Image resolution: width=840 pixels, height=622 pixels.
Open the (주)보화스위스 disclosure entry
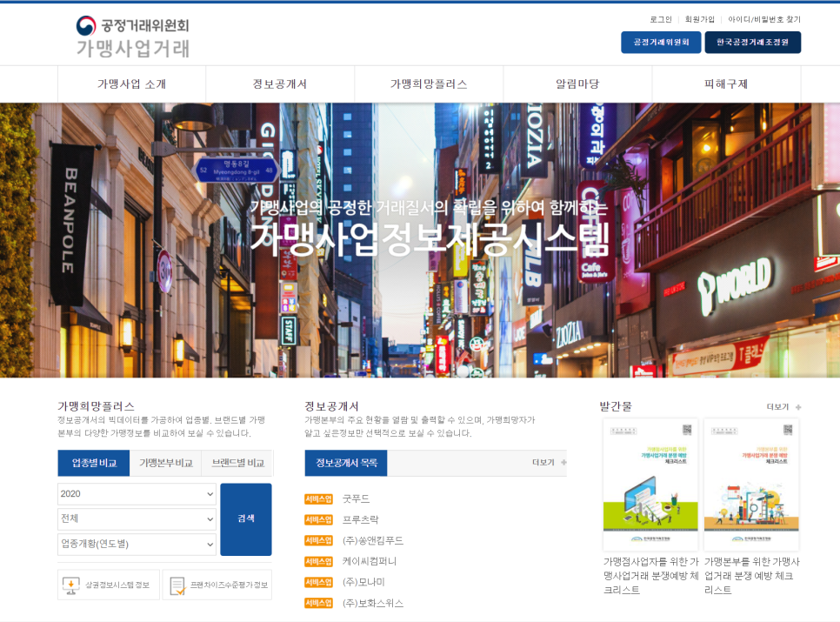coord(373,603)
